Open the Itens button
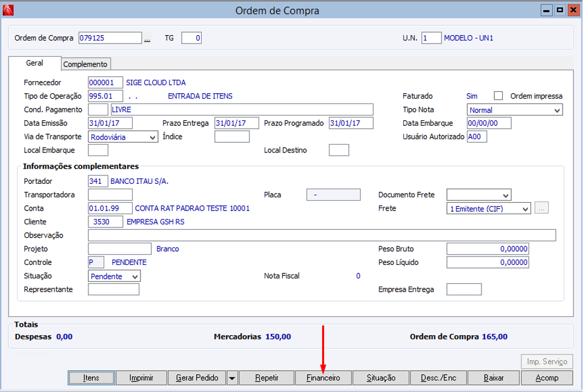The image size is (585, 392). pyautogui.click(x=91, y=378)
